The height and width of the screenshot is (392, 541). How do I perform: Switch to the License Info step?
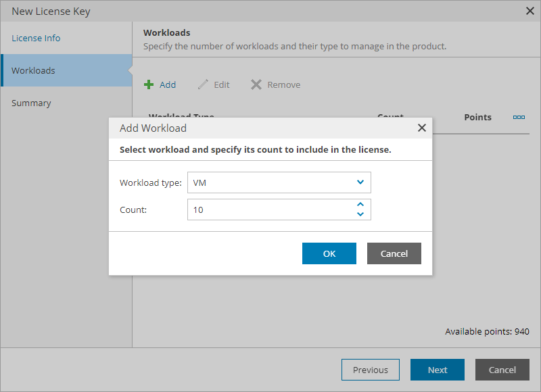pos(35,38)
